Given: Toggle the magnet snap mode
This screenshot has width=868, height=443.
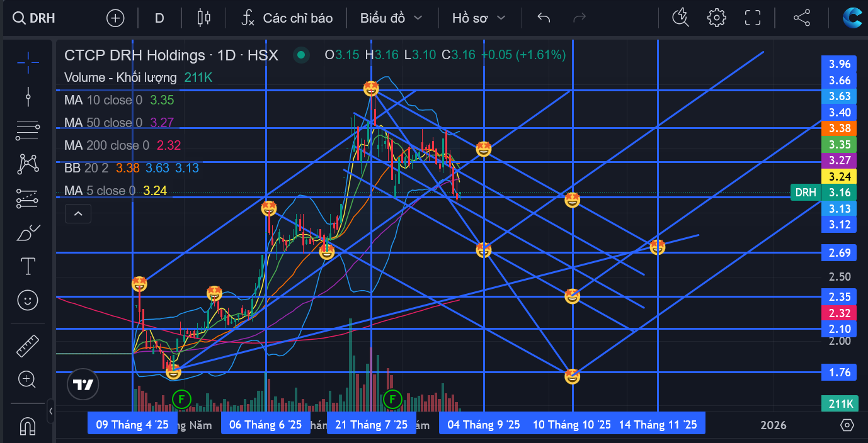Looking at the screenshot, I should point(28,425).
